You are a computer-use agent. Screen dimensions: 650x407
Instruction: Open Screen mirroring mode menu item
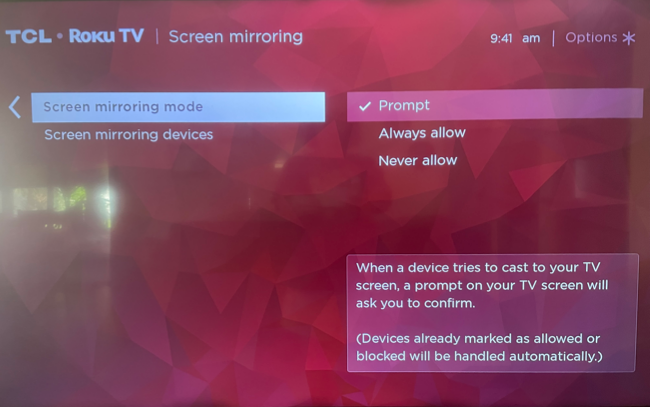click(178, 107)
